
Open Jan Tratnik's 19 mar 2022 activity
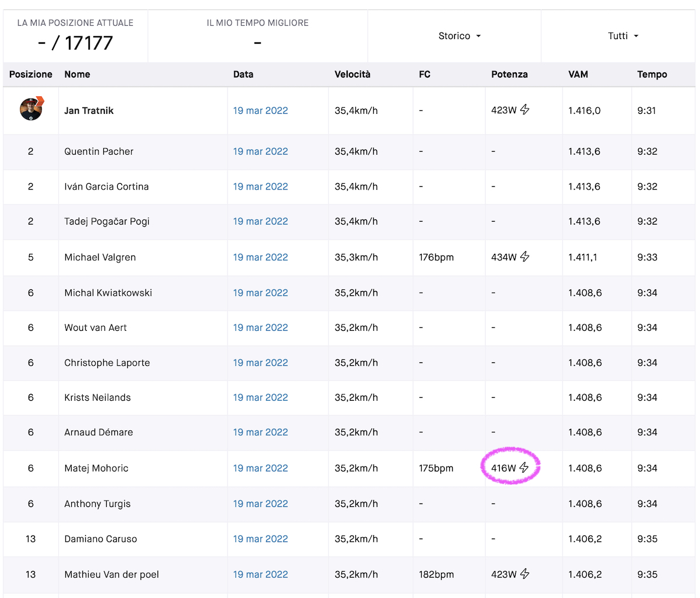pos(261,111)
